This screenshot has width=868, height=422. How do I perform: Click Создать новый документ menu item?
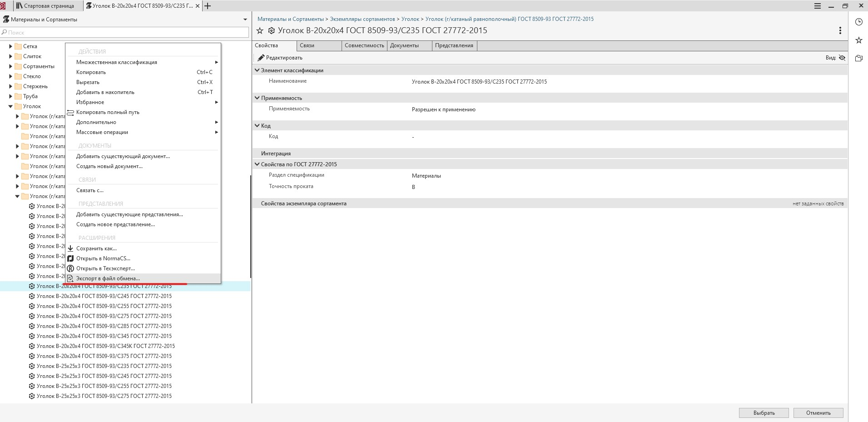(143, 166)
